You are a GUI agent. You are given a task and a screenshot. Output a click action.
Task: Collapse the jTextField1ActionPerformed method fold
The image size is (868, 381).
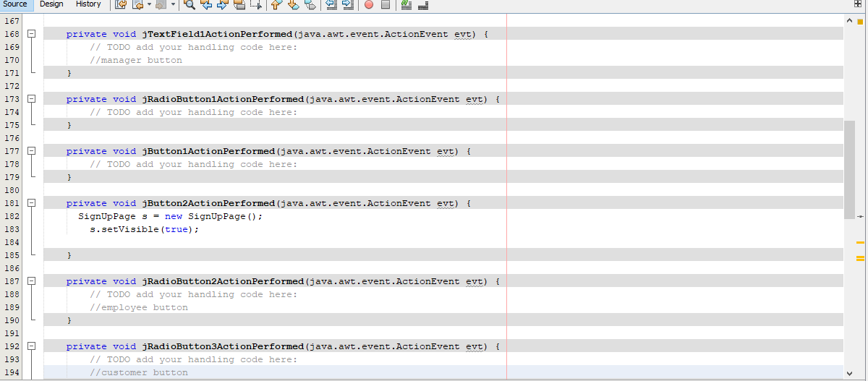point(31,34)
